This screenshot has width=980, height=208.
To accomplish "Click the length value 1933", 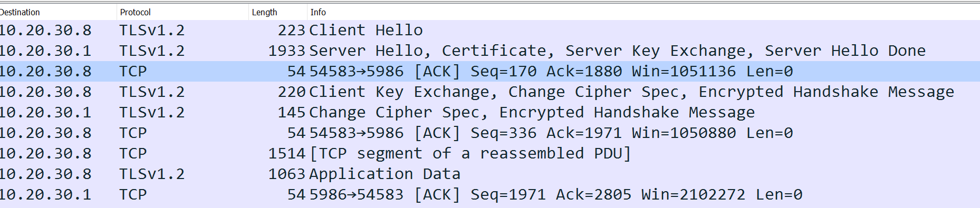I will pyautogui.click(x=286, y=51).
